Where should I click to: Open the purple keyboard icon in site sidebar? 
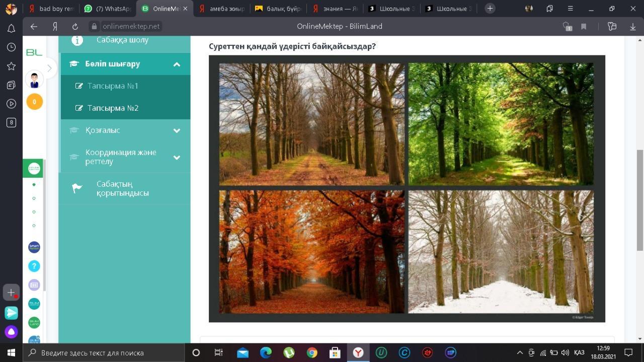pyautogui.click(x=34, y=285)
